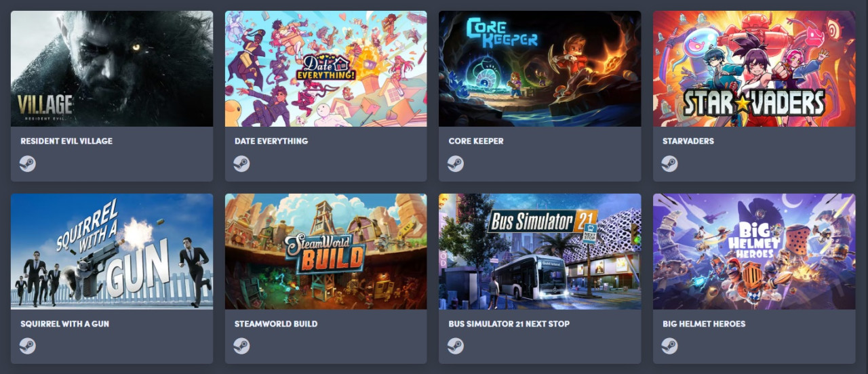Click the Steam icon under Steamworld Build
Image resolution: width=868 pixels, height=374 pixels.
(241, 346)
